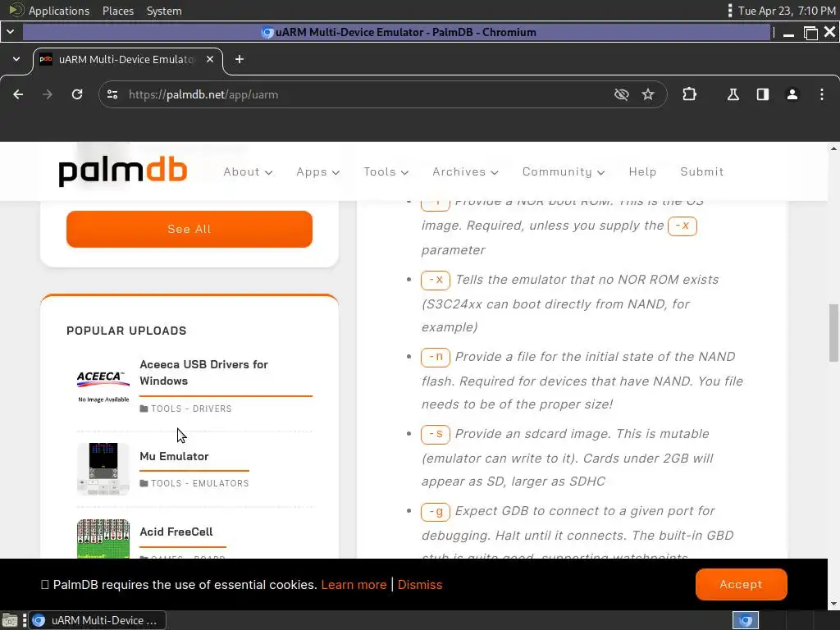Image resolution: width=840 pixels, height=630 pixels.
Task: Click the date and time clock
Action: 787,11
